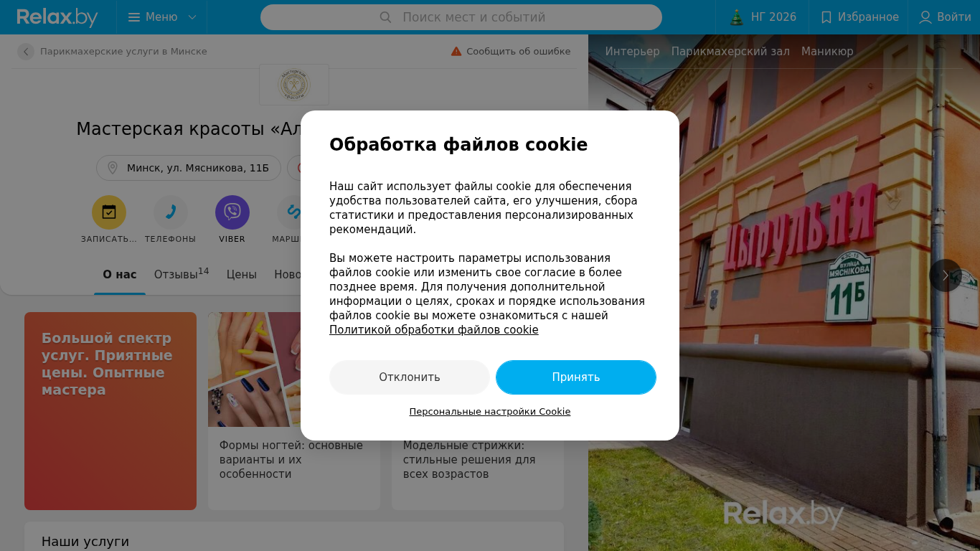Click the Viber contact icon
Screen dimensions: 980x551
click(x=232, y=212)
